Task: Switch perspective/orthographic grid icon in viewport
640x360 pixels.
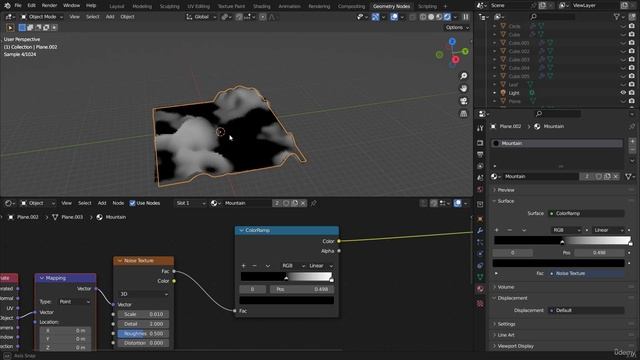Action: 464,113
